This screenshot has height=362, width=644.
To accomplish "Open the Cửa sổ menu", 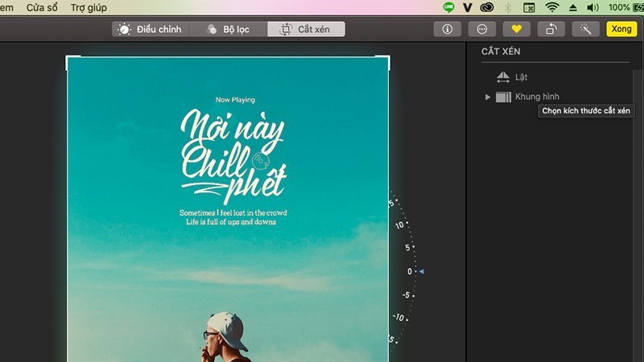I will click(x=42, y=7).
